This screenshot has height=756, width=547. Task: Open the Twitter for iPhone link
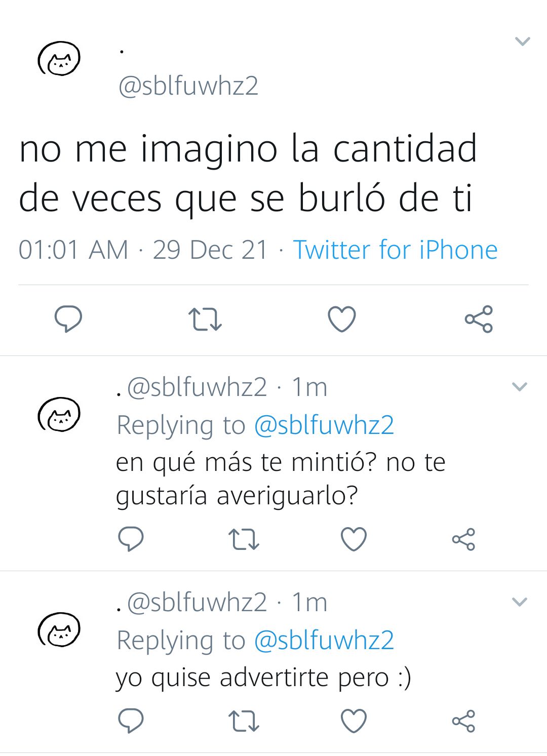point(396,250)
